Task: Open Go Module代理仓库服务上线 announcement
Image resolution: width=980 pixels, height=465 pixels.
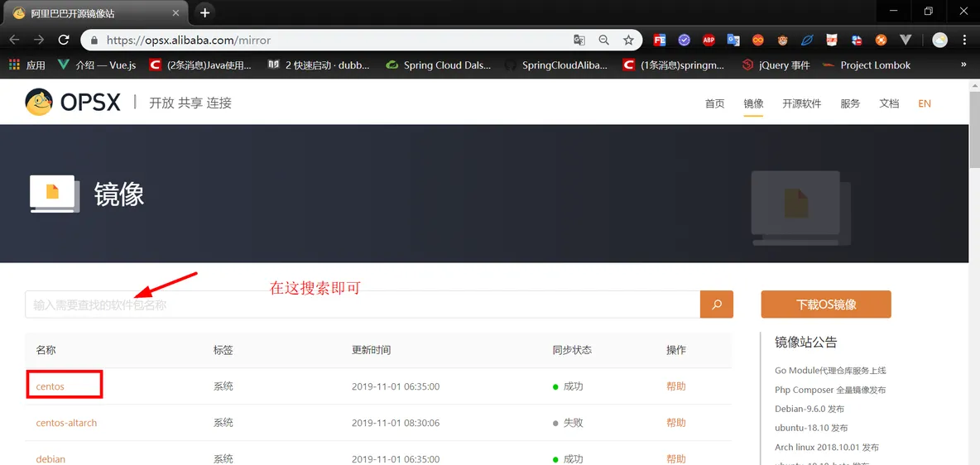Action: pos(831,370)
